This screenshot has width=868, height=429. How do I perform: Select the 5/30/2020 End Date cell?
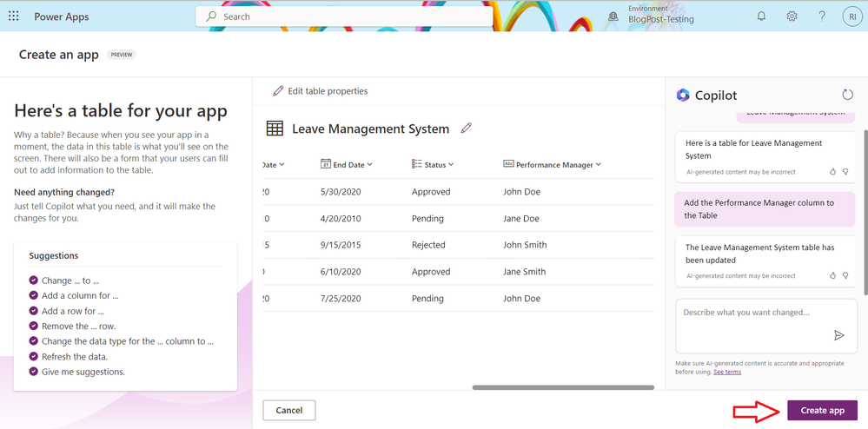340,192
